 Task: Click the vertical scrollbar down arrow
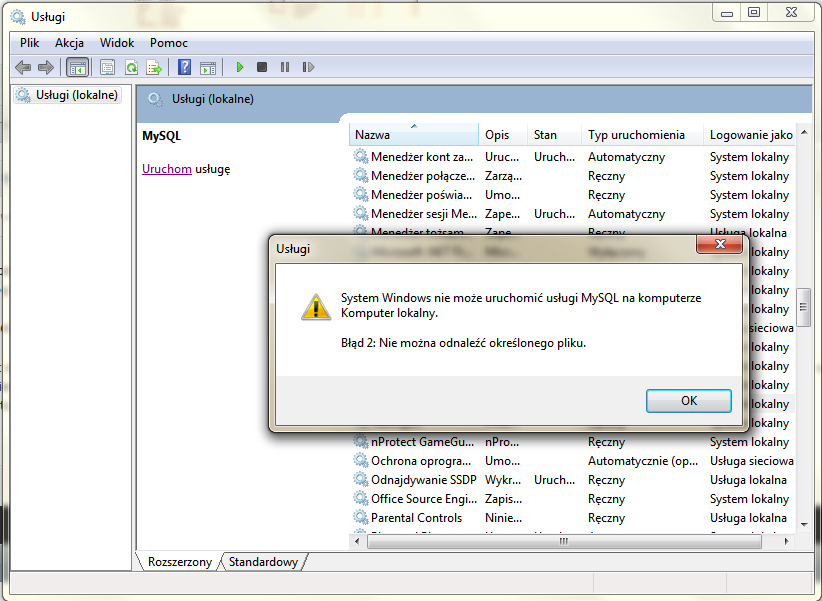(x=804, y=524)
